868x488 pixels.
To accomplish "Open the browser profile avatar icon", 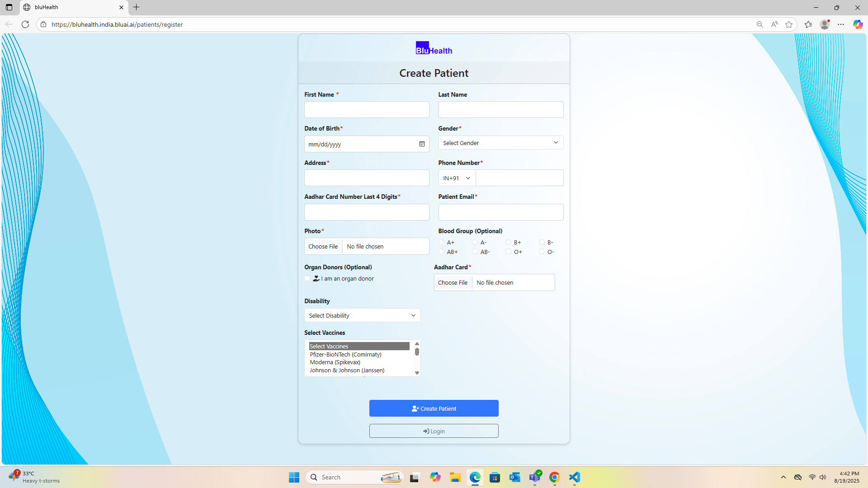I will (x=825, y=24).
